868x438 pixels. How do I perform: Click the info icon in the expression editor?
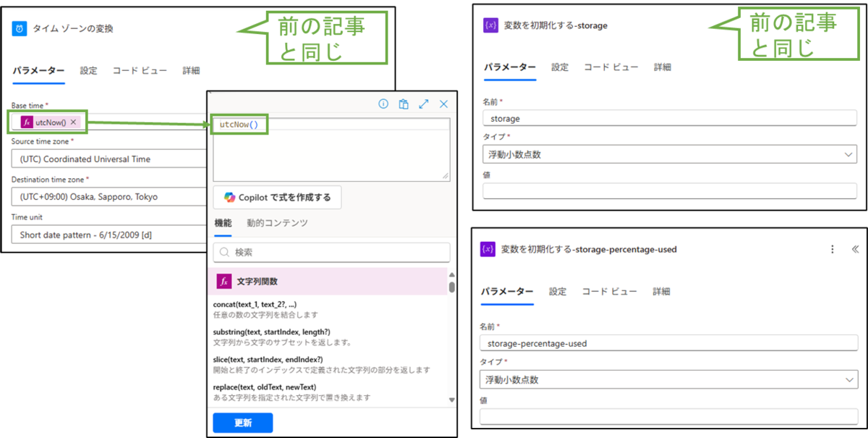[384, 104]
